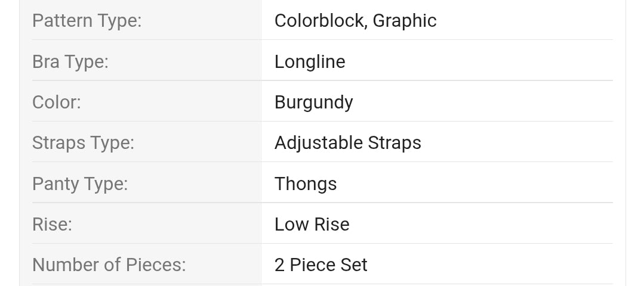Select the Colorblock, Graphic value

tap(355, 20)
